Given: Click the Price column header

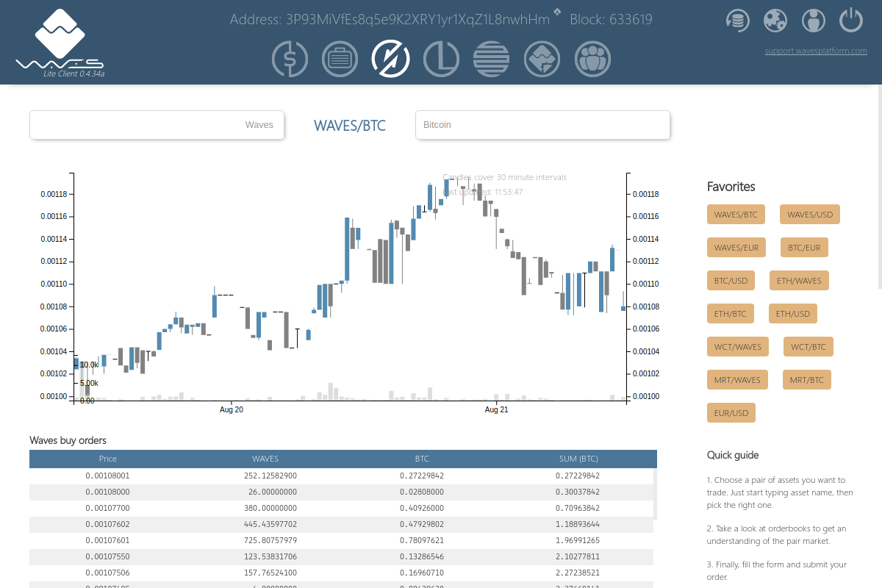Looking at the screenshot, I should click(x=108, y=459).
